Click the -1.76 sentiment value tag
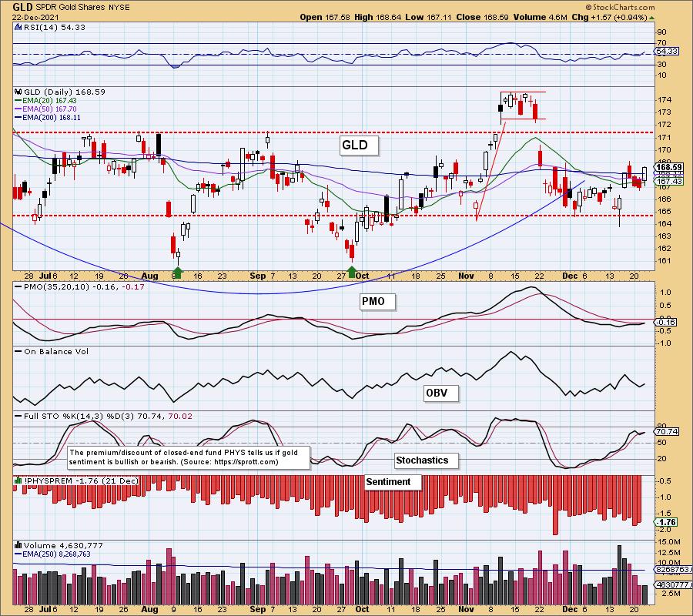693x616 pixels. tap(666, 522)
